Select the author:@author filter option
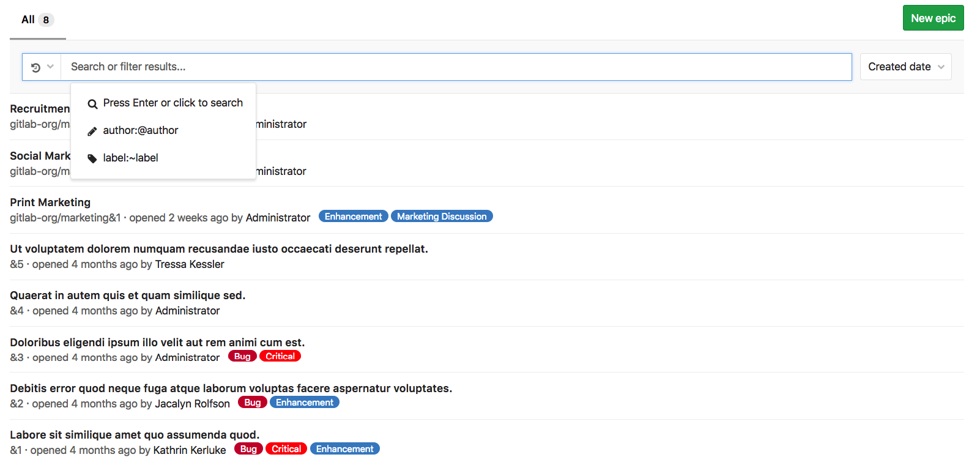 [x=141, y=130]
